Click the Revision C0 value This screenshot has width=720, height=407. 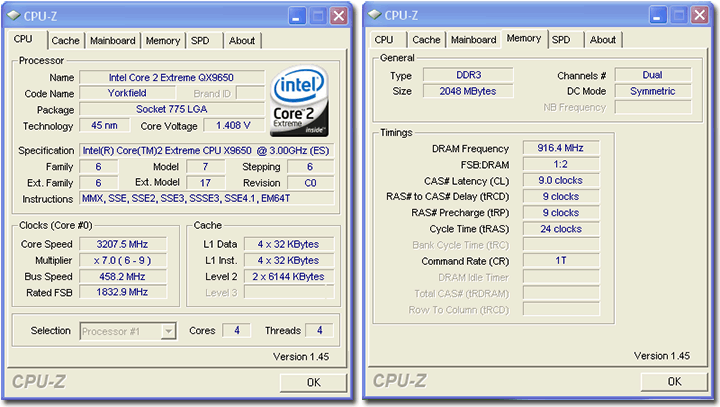[x=310, y=183]
